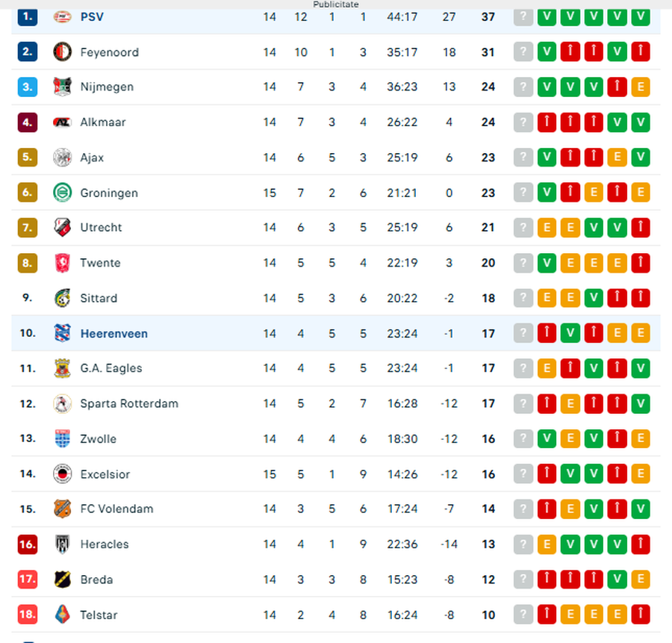Click the orange E form badge for Nijmegen
This screenshot has width=672, height=643.
pyautogui.click(x=641, y=87)
